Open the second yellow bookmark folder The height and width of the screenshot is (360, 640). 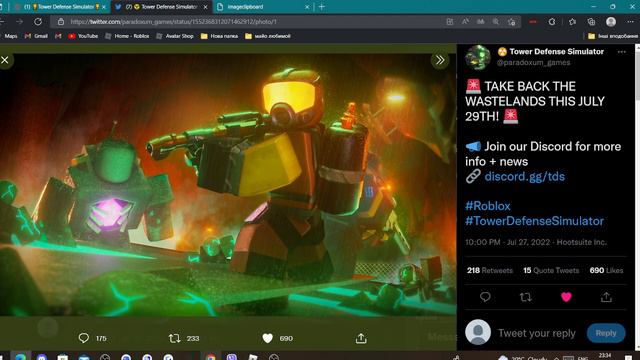tap(268, 36)
